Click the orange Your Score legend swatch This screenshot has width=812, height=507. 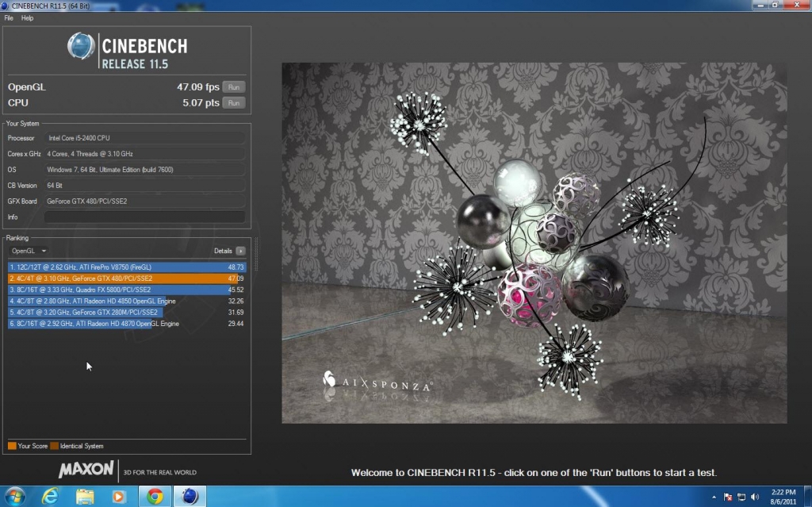coord(12,446)
